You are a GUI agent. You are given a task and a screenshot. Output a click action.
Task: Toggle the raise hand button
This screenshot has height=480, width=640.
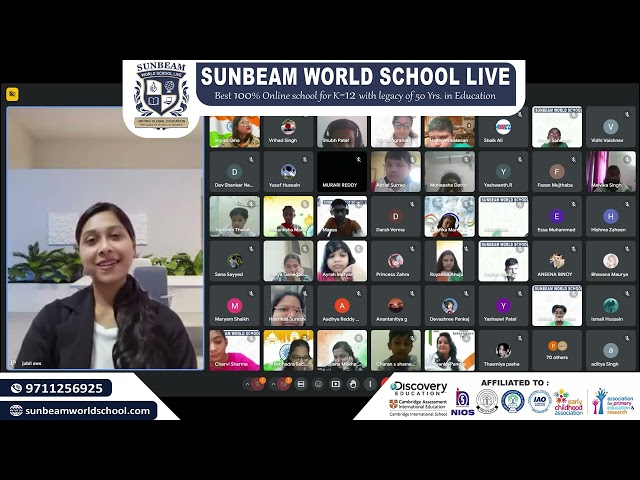pos(353,384)
